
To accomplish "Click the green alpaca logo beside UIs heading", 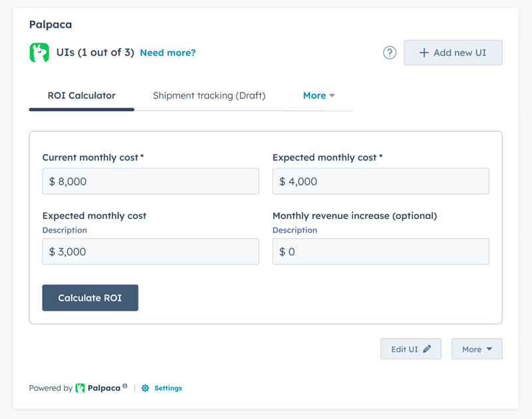I will pos(39,53).
